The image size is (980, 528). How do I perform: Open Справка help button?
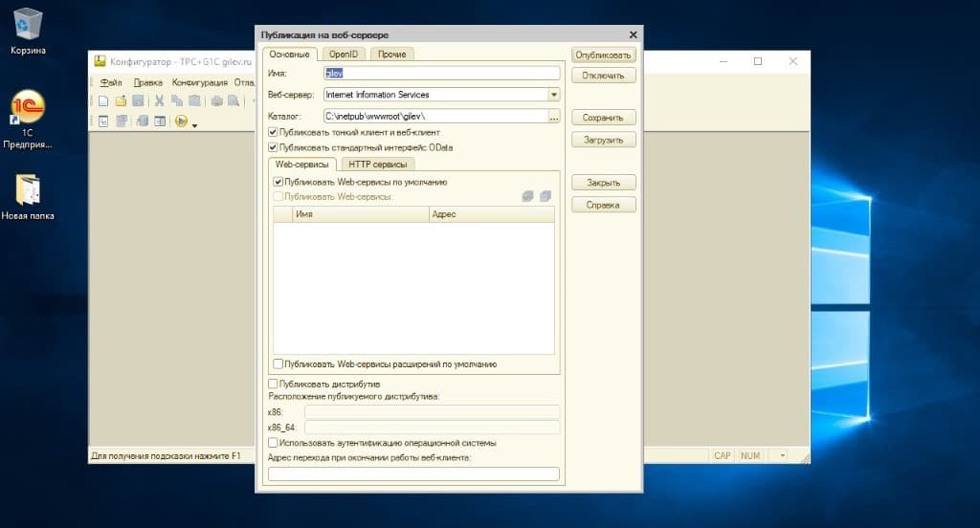603,205
